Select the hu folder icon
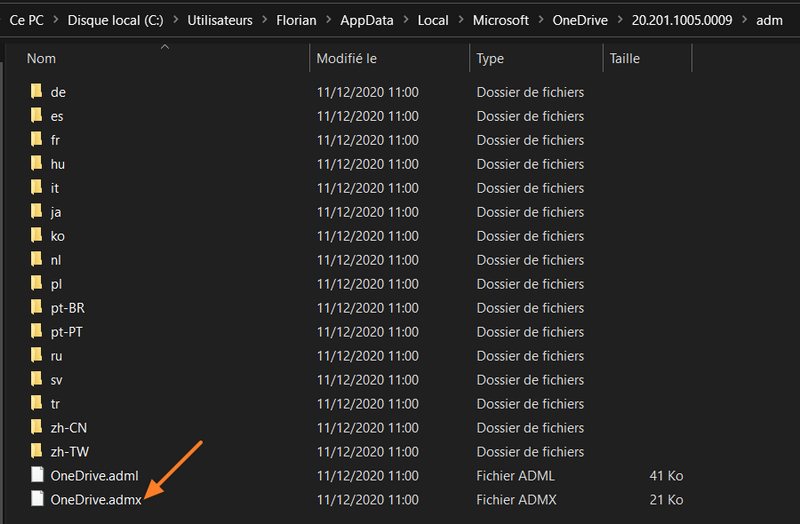Image resolution: width=800 pixels, height=524 pixels. pos(36,163)
